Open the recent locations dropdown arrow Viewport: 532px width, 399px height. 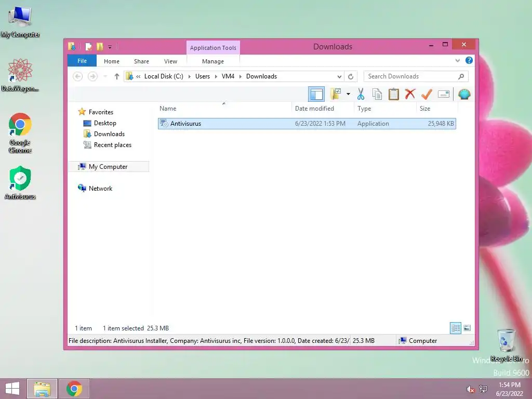[x=105, y=76]
